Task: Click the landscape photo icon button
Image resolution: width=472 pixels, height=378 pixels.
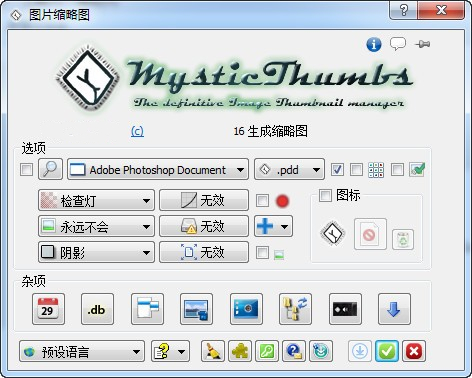Action: coord(196,309)
